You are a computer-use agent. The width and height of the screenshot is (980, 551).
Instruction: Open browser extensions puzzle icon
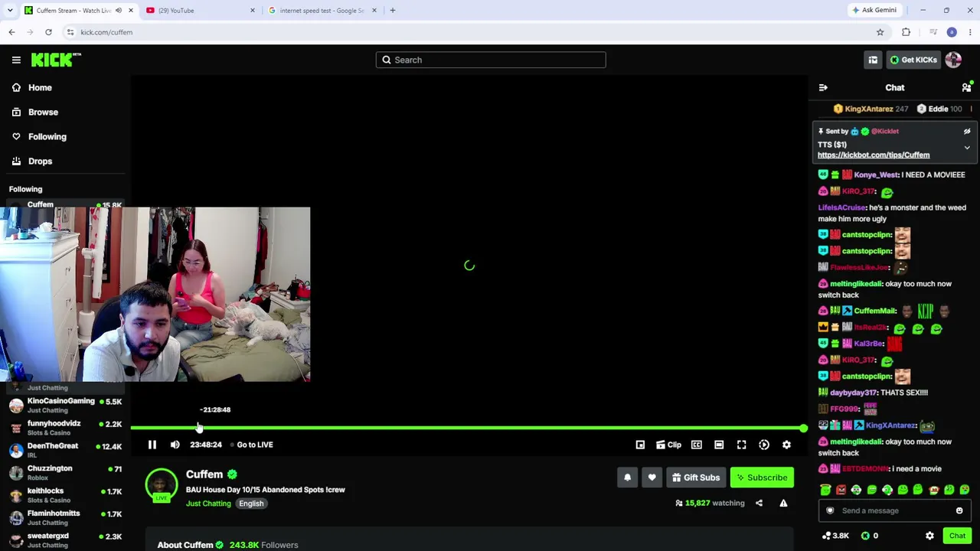[x=906, y=32]
